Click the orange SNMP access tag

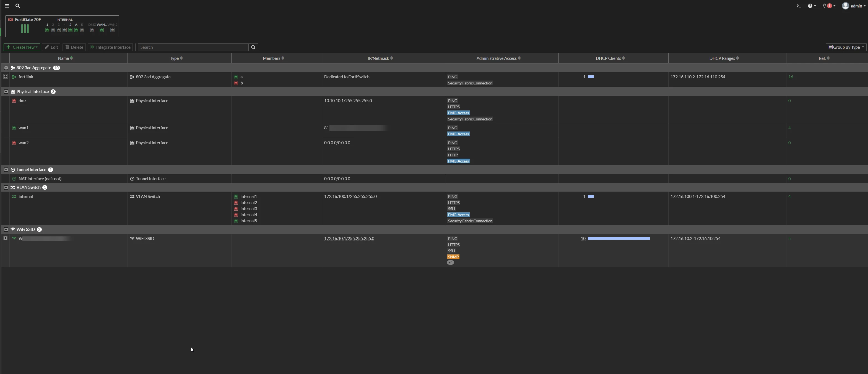453,257
